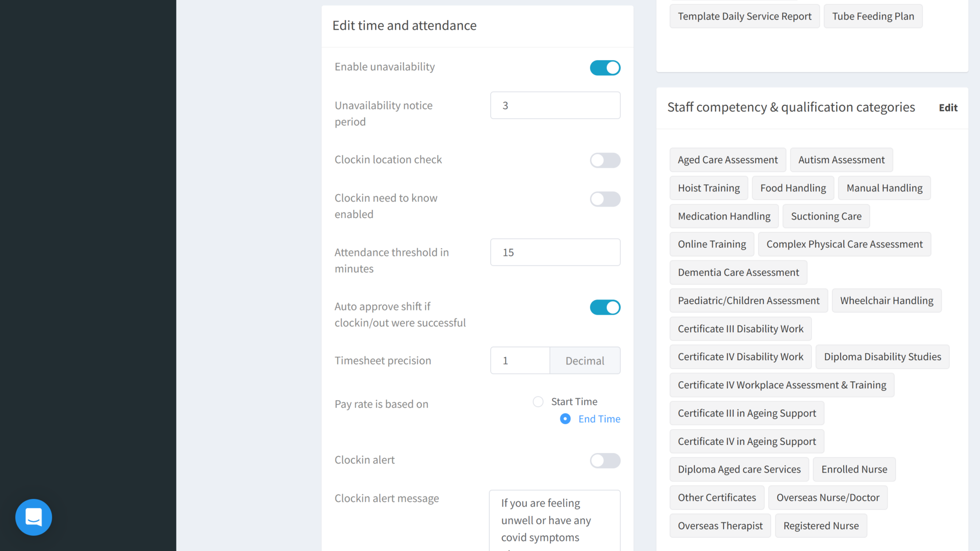
Task: Click Template Daily Service Report
Action: tap(744, 16)
